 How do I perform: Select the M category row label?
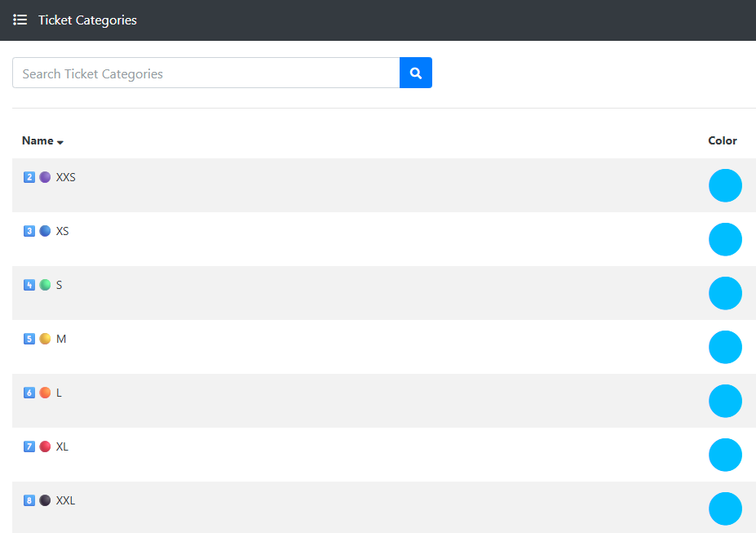(x=61, y=339)
